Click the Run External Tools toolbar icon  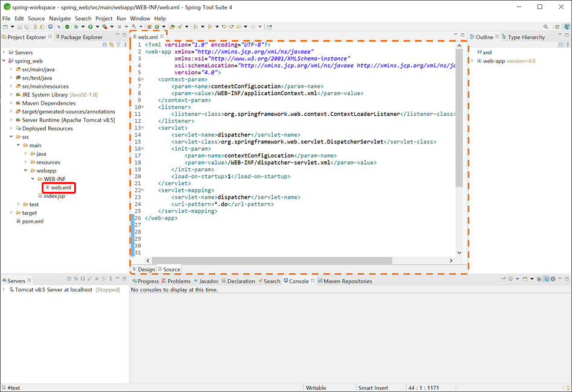point(105,27)
